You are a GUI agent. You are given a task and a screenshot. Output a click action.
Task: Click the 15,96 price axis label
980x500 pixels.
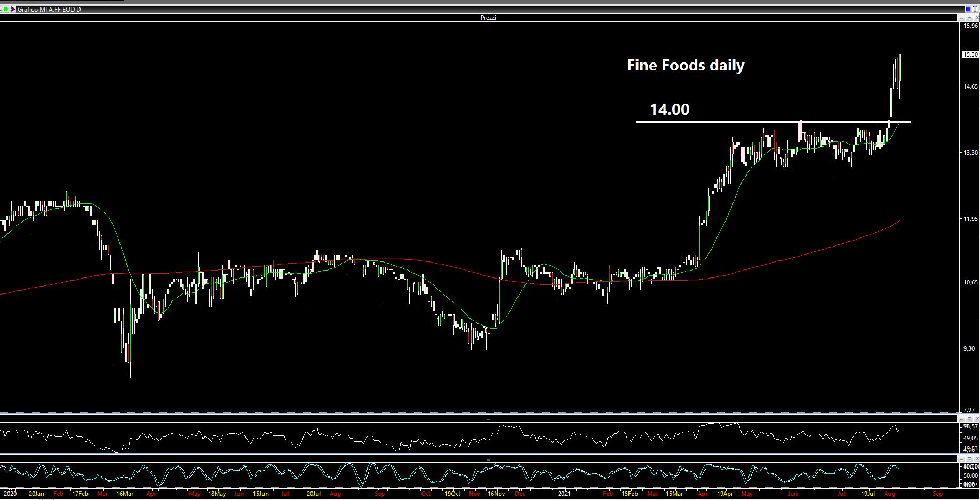970,26
